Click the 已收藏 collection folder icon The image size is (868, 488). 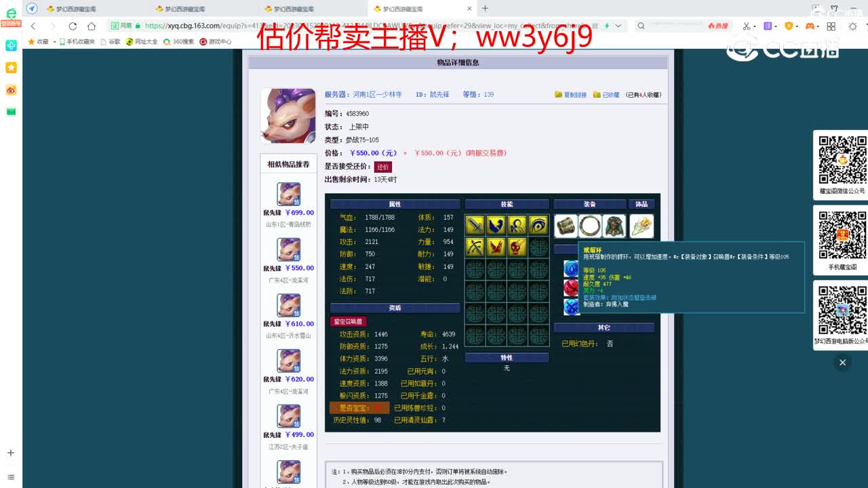pos(596,95)
